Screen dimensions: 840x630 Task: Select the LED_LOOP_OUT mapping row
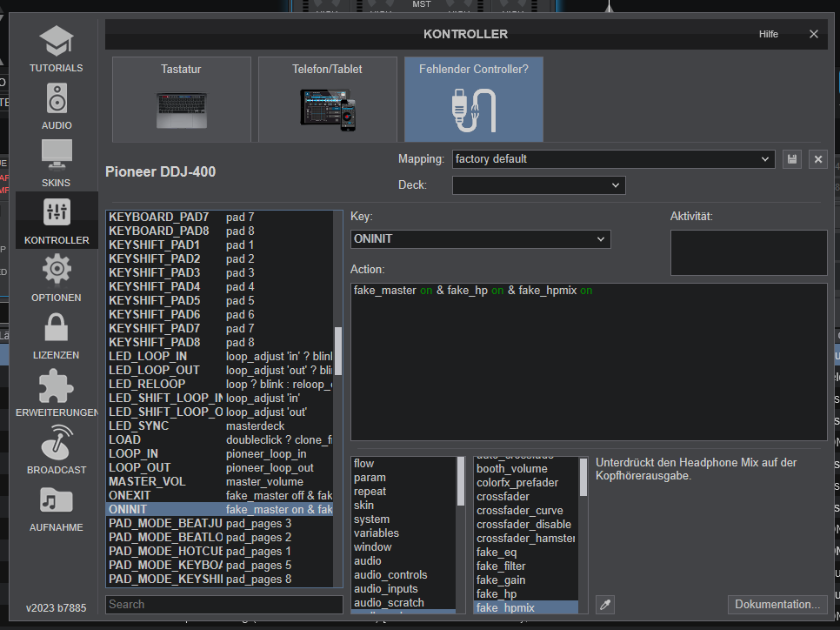click(220, 370)
